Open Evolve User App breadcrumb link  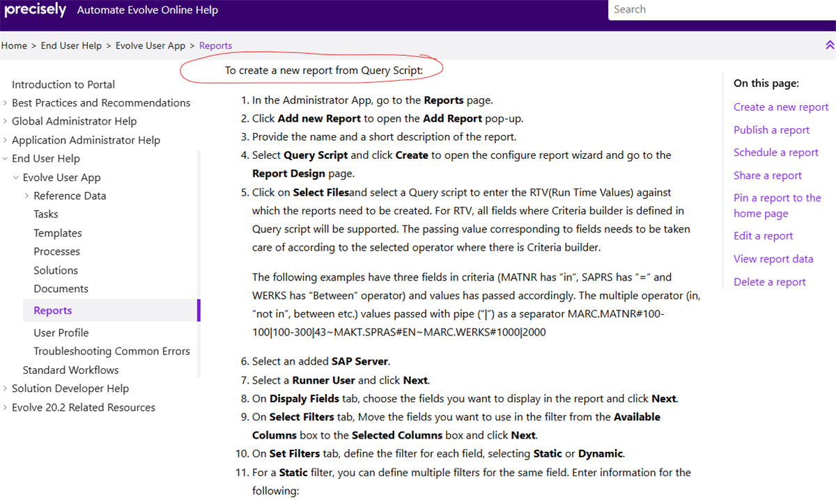(150, 45)
